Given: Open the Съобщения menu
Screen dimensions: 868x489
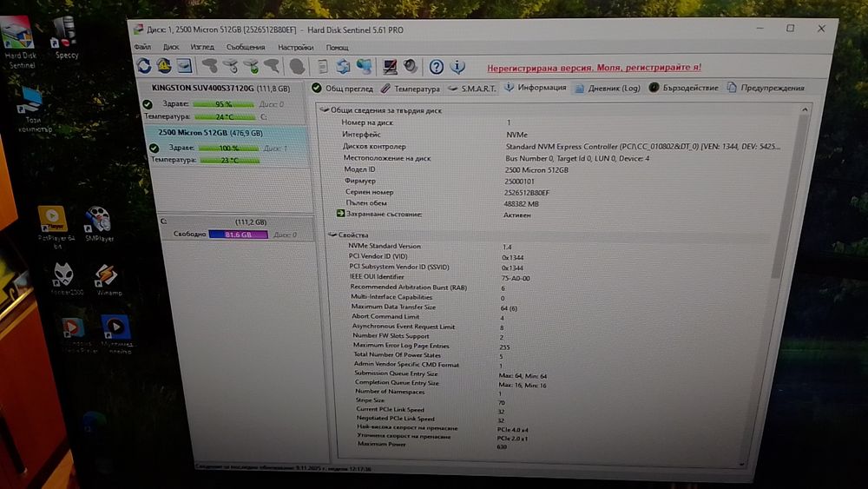Looking at the screenshot, I should 246,47.
